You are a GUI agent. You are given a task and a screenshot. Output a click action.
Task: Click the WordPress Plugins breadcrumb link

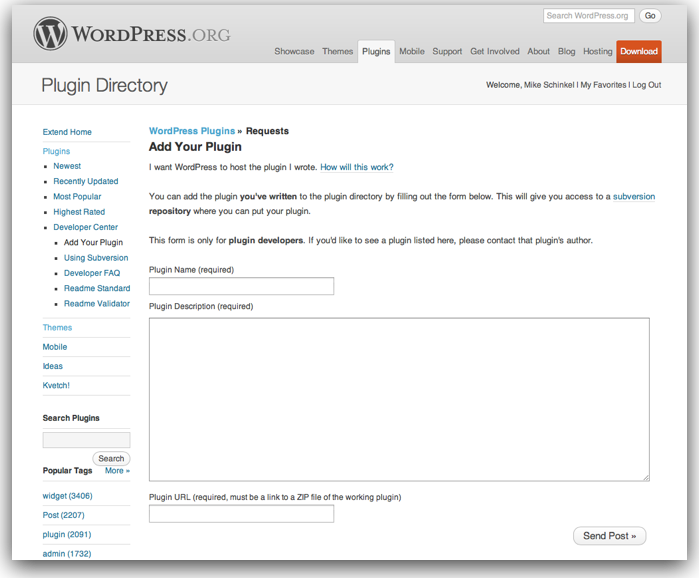click(x=192, y=131)
